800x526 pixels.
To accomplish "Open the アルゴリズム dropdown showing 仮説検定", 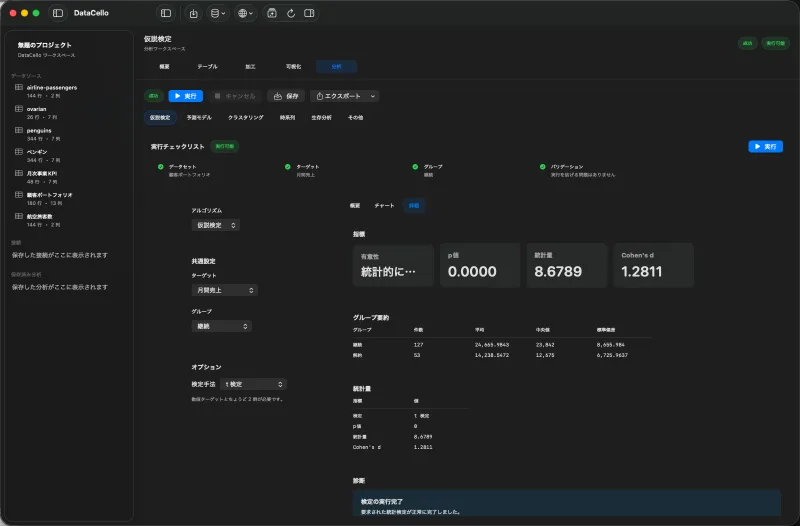I will (x=216, y=225).
